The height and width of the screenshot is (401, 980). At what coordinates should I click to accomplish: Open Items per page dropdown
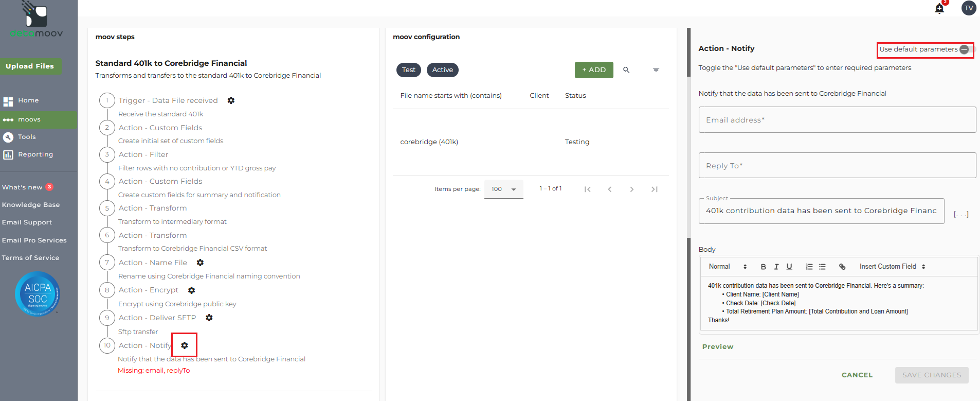tap(504, 189)
